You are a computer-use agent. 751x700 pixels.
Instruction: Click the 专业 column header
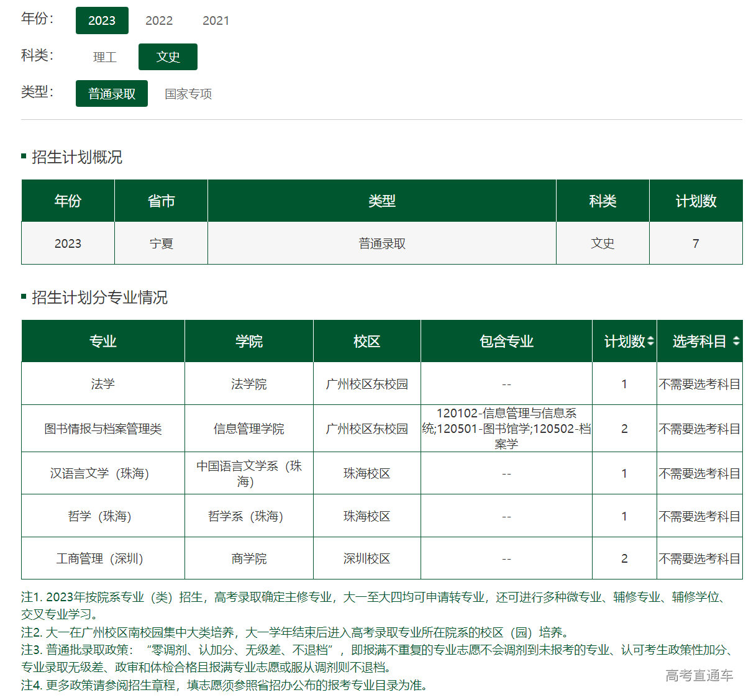coord(102,341)
